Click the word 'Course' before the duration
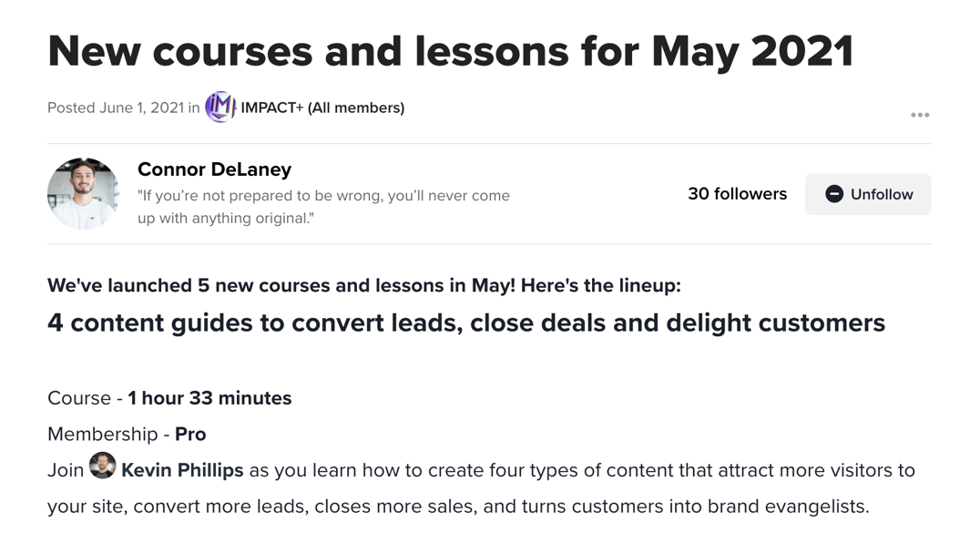The width and height of the screenshot is (980, 543). coord(79,398)
